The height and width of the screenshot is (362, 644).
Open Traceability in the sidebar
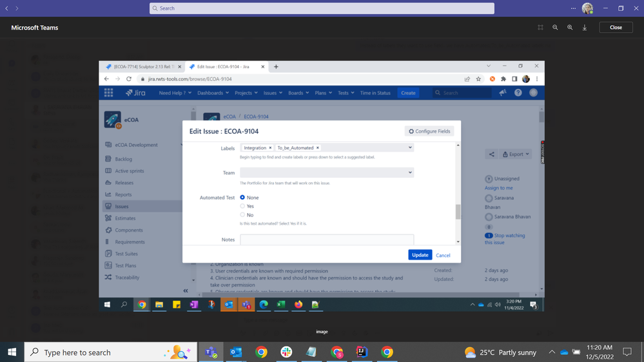[127, 278]
